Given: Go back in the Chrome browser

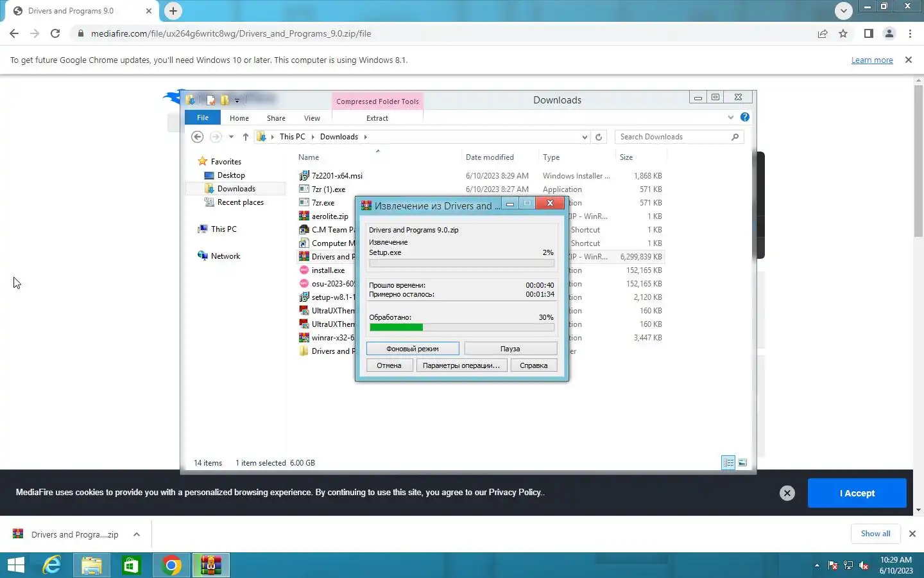Looking at the screenshot, I should 14,33.
